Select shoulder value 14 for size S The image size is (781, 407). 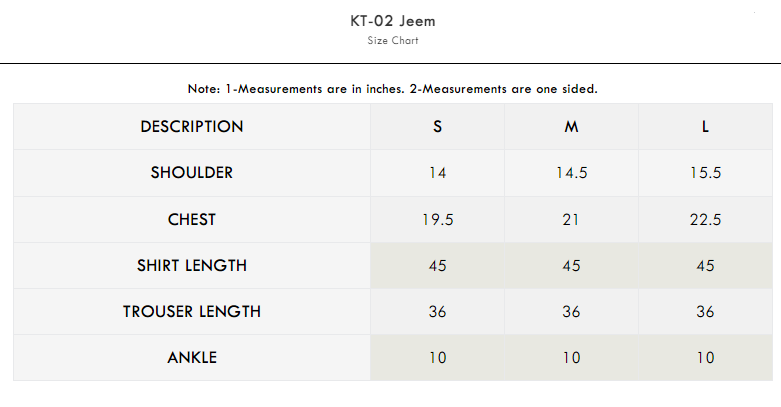point(437,173)
